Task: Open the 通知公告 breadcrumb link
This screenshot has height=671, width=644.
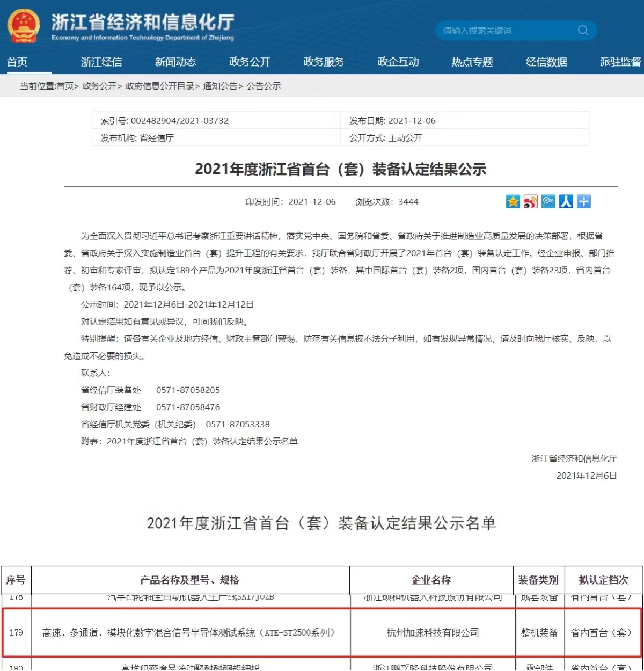Action: tap(221, 86)
